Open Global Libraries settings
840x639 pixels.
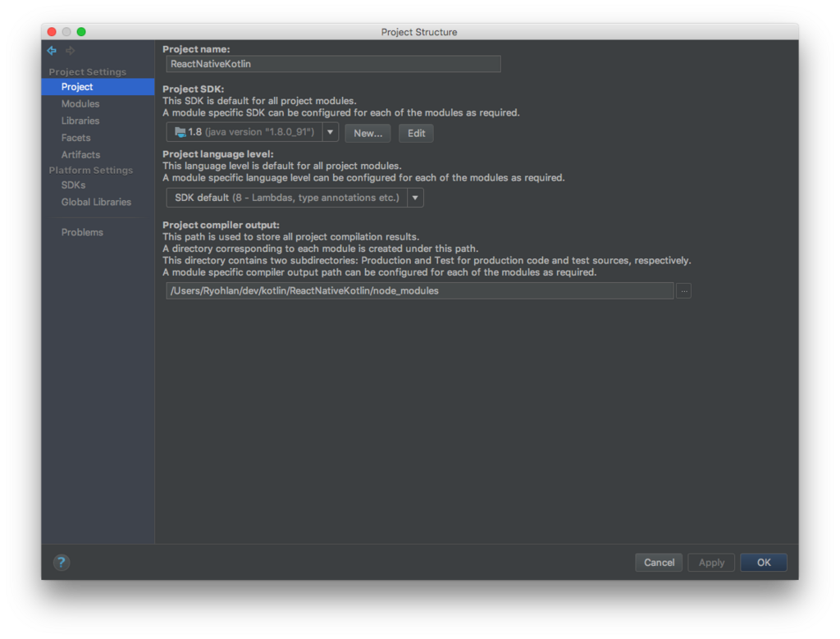[x=98, y=202]
